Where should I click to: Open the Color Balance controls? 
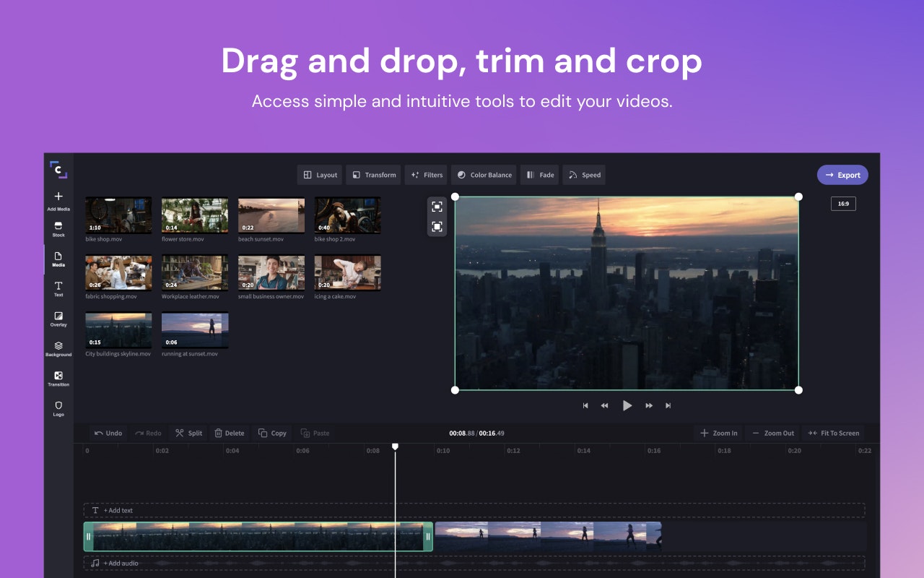click(x=484, y=174)
